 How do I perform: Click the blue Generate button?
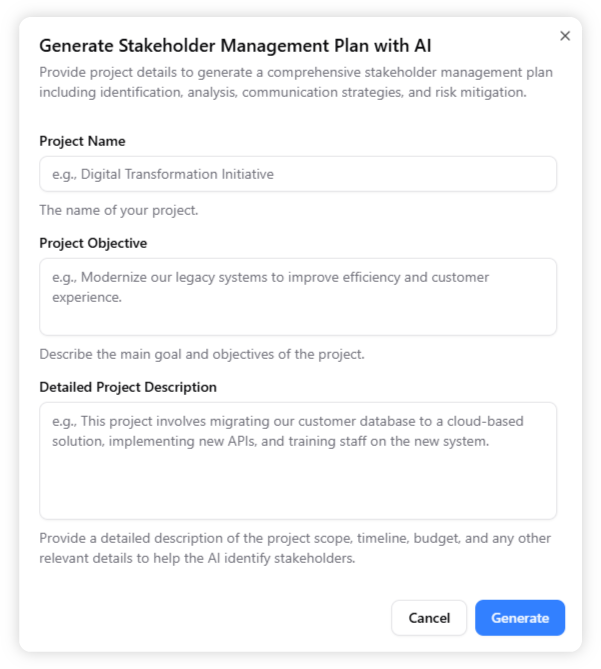coord(519,618)
